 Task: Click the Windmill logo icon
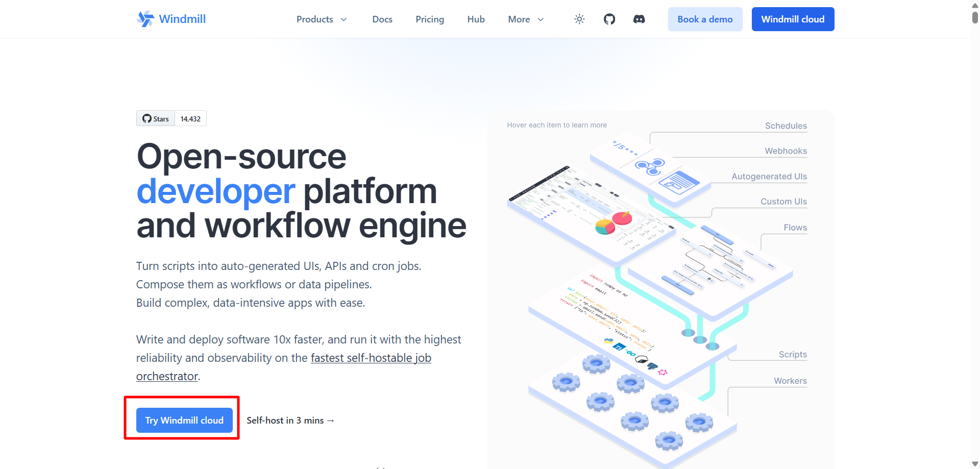click(x=145, y=19)
